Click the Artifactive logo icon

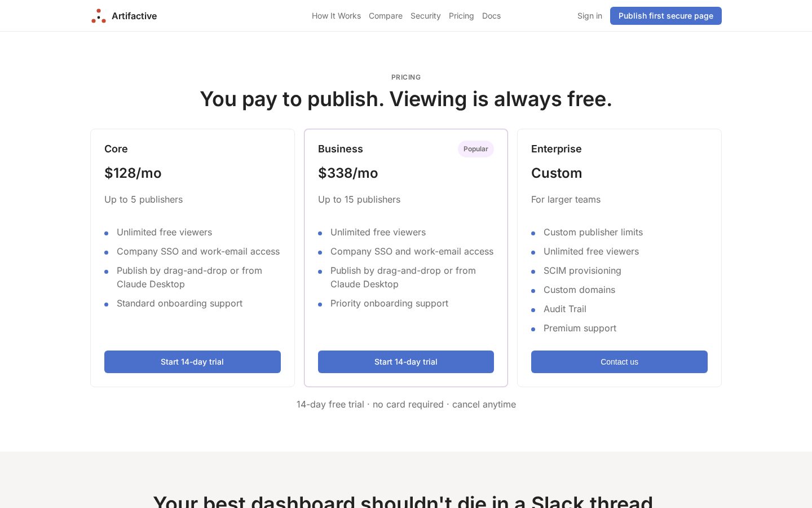point(99,16)
